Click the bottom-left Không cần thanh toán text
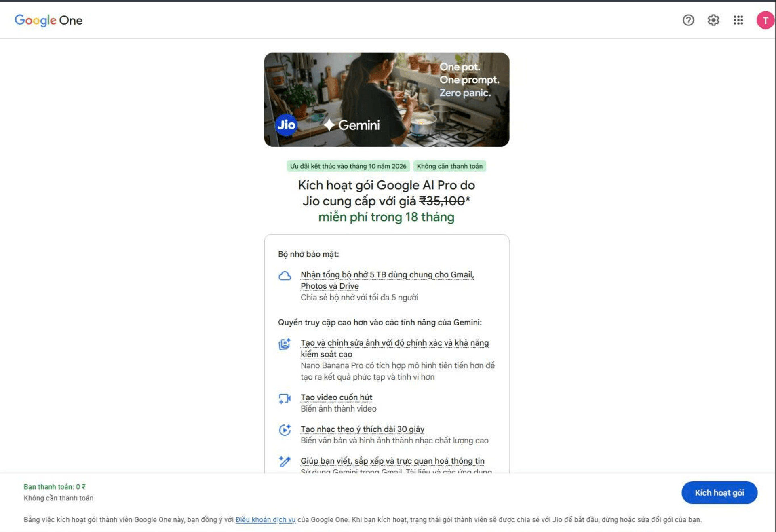This screenshot has height=532, width=776. 59,498
